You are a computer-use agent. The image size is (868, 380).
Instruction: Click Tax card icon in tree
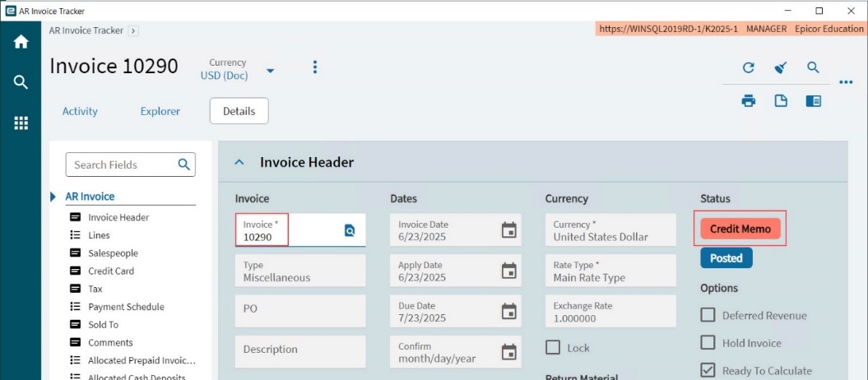pos(75,289)
